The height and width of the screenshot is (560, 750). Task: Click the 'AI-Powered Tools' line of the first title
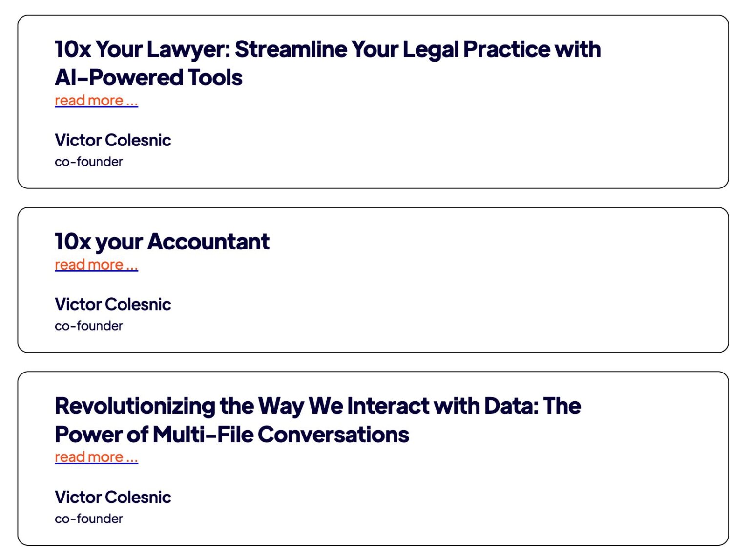148,77
